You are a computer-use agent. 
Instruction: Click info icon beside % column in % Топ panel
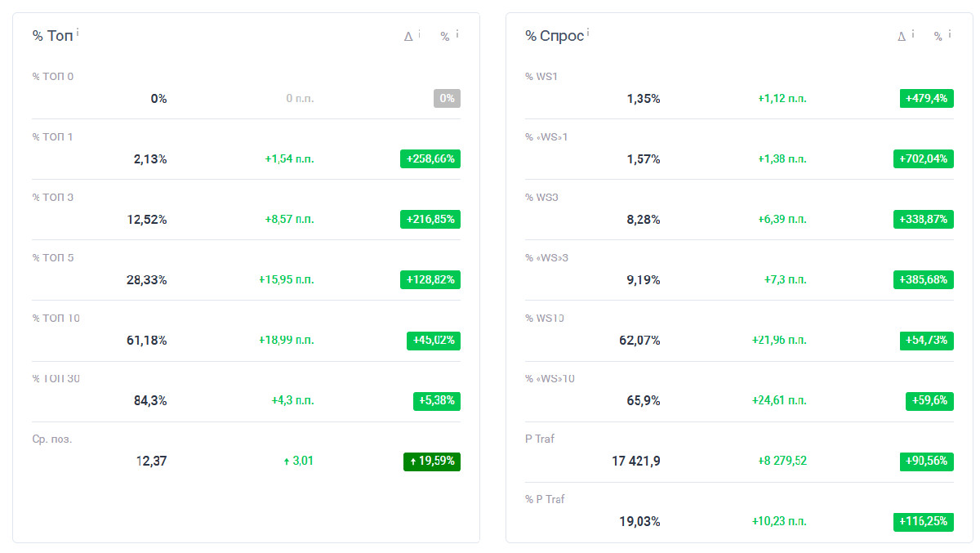coord(457,33)
